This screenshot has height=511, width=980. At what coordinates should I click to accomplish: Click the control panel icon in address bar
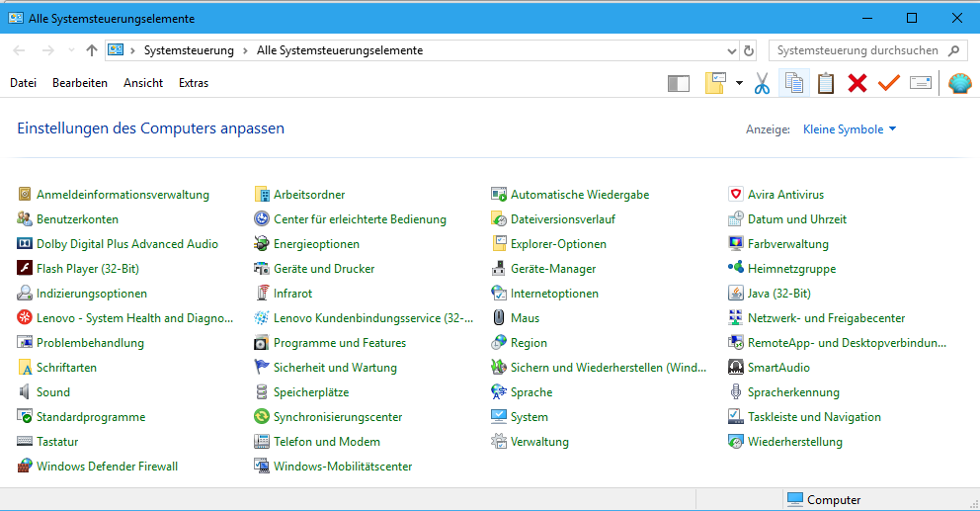point(116,50)
